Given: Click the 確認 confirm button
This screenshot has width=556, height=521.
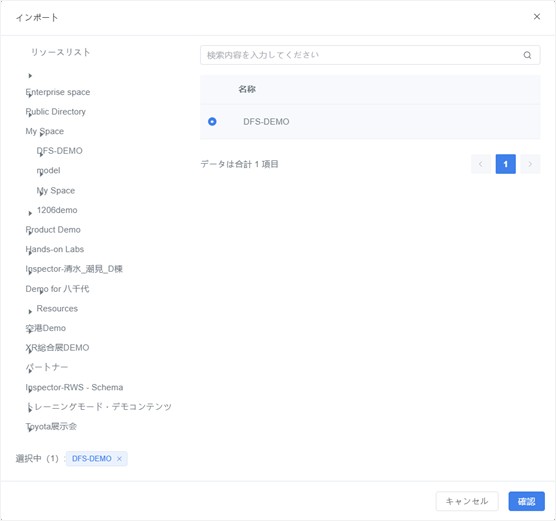Looking at the screenshot, I should coord(526,501).
